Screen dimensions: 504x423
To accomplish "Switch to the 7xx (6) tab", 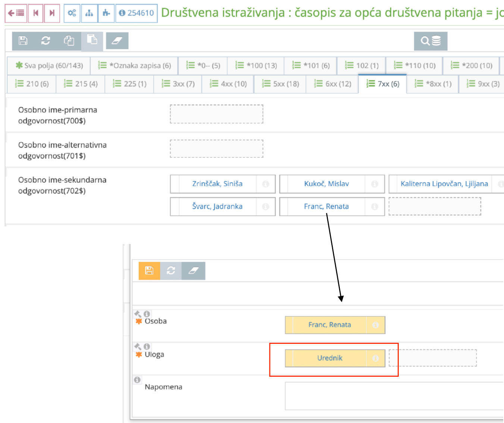I will (382, 84).
